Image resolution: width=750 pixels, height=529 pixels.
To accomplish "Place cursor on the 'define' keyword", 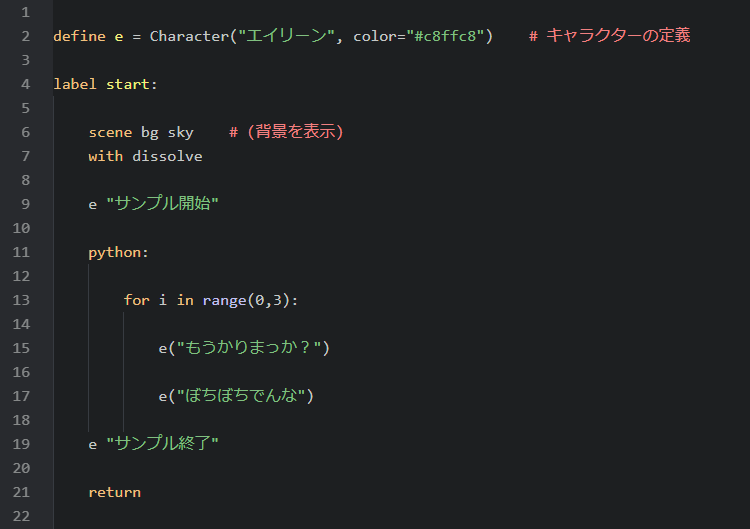I will click(79, 36).
